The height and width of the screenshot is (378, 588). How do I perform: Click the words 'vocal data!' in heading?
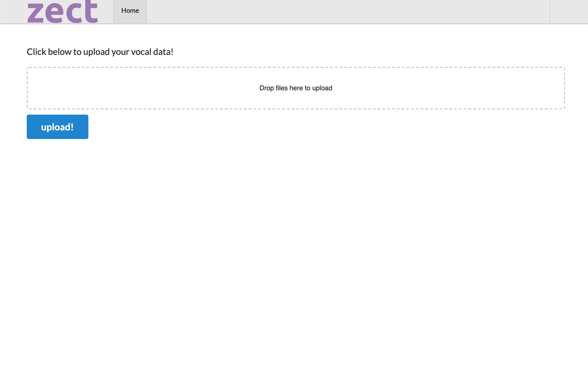click(152, 52)
